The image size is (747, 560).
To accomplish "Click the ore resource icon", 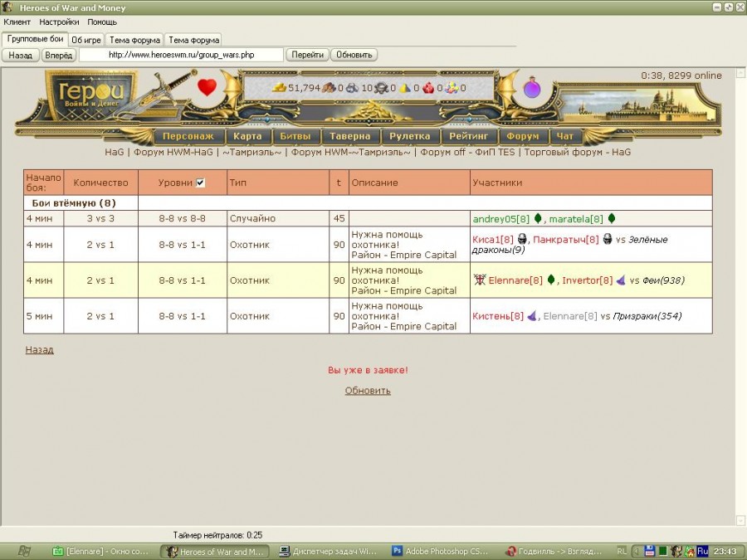I will pyautogui.click(x=353, y=88).
